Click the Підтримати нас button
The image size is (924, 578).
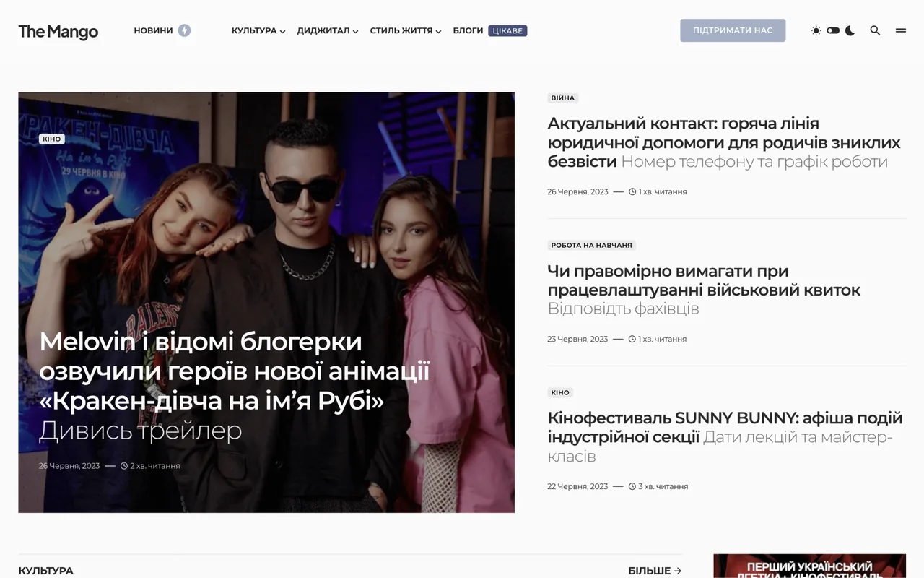[733, 30]
